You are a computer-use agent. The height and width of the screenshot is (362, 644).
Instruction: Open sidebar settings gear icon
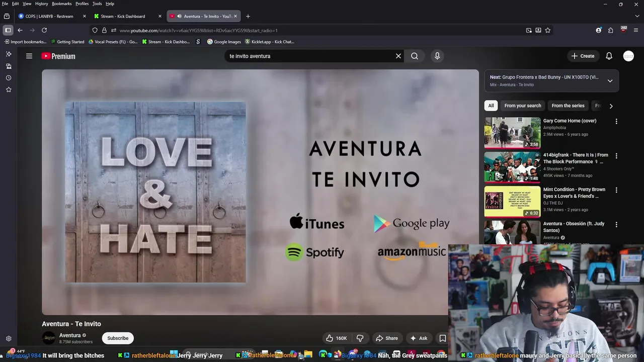coord(9,339)
